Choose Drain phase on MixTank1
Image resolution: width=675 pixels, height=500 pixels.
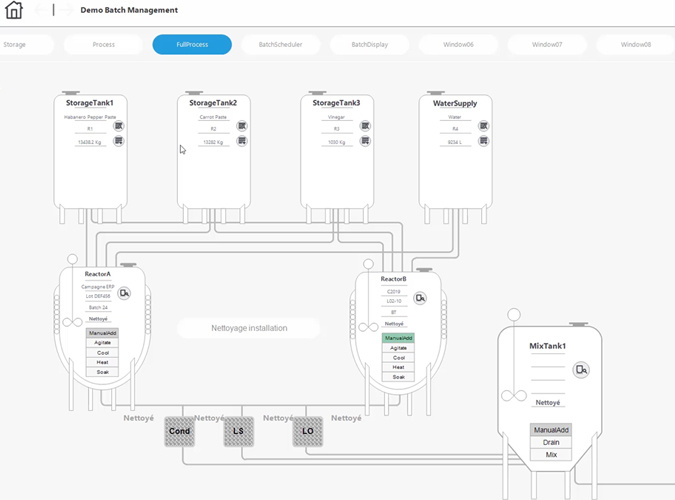pyautogui.click(x=551, y=442)
